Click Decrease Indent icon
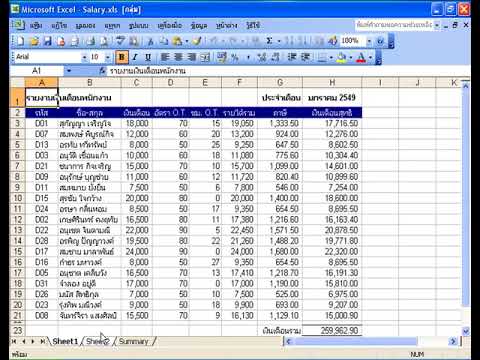480x360 pixels. click(x=292, y=57)
